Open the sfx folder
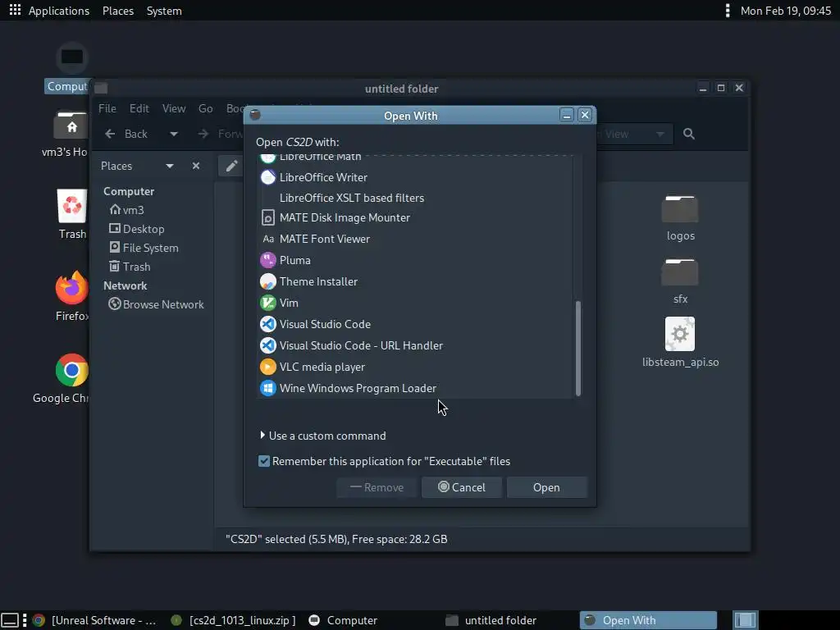 coord(680,281)
